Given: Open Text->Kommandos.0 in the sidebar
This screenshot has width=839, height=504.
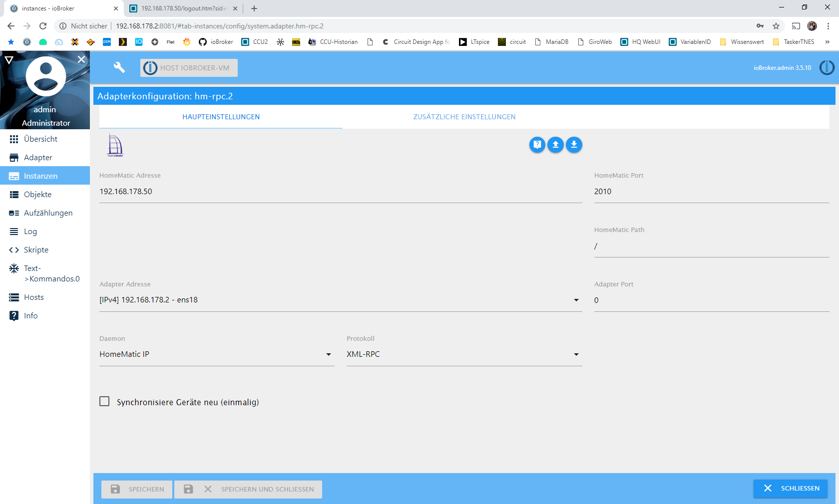Looking at the screenshot, I should [x=45, y=273].
